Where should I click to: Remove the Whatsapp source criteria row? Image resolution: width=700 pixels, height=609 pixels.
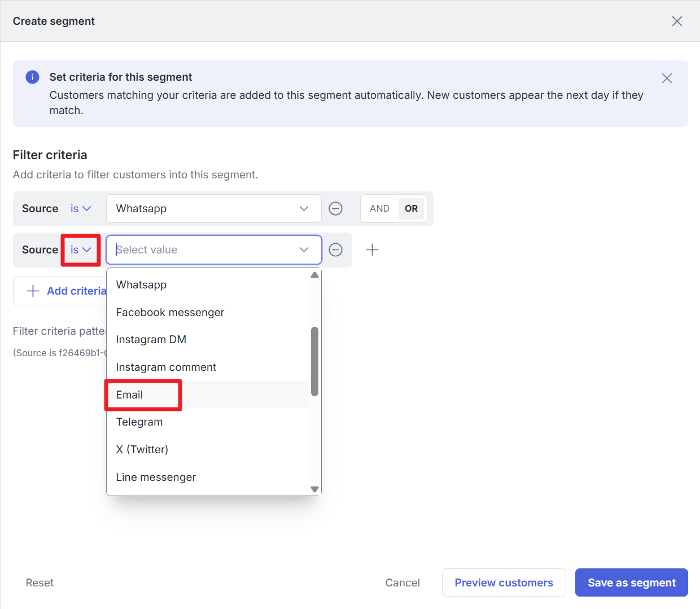point(335,209)
